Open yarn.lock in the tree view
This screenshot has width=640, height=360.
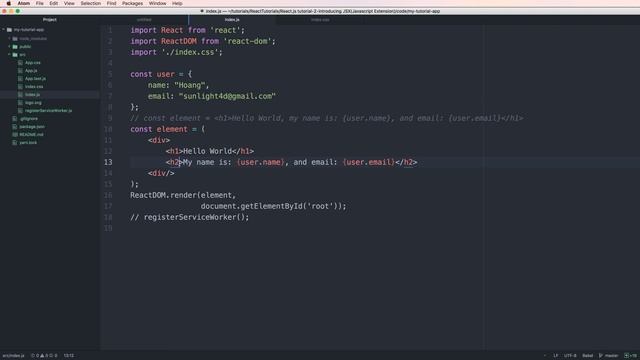(x=28, y=142)
